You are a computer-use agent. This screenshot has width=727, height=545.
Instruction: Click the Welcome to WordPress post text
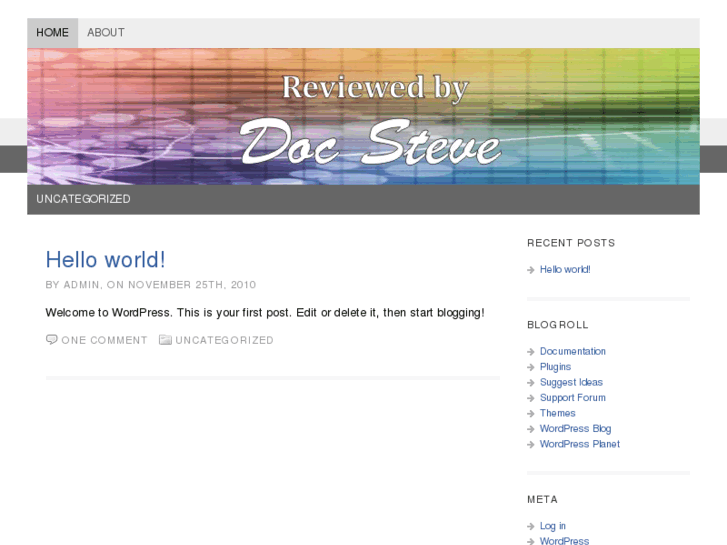coord(265,313)
